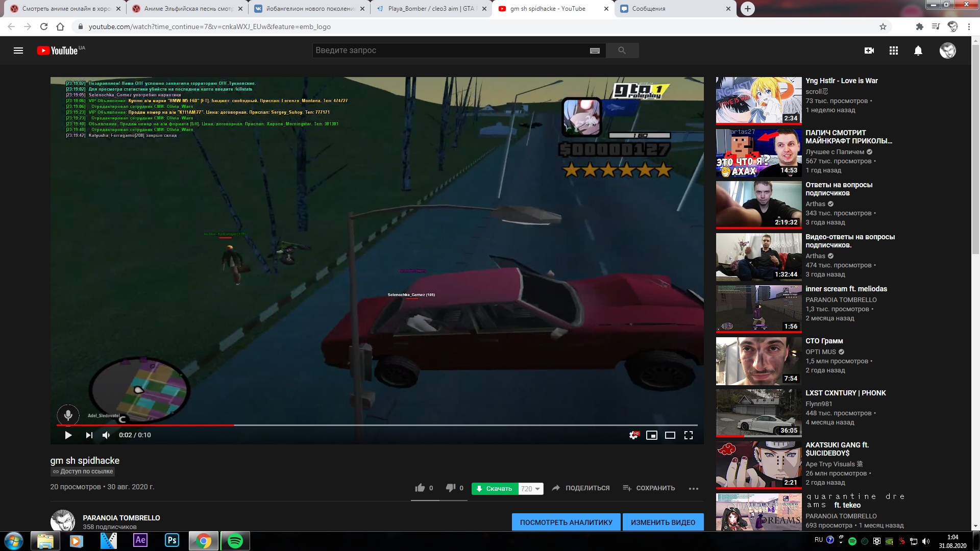Focus the Введите запрос search field
980x551 pixels.
pos(450,51)
